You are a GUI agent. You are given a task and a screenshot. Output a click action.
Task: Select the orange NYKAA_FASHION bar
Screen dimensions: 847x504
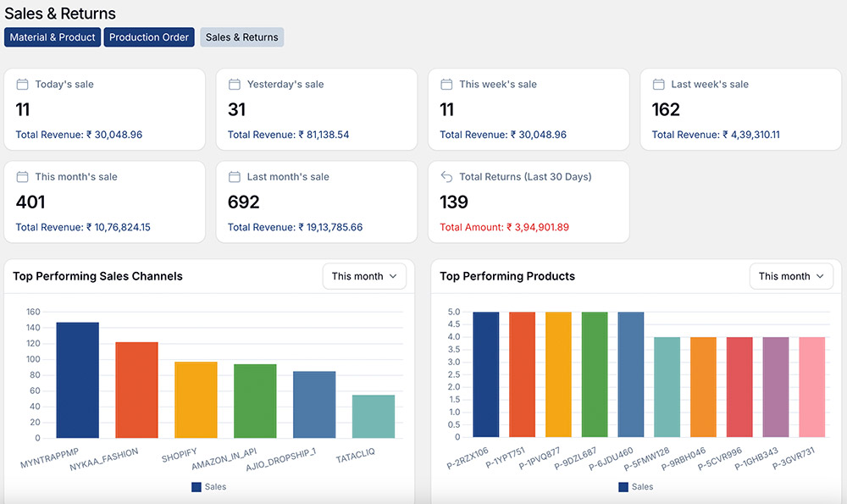click(136, 390)
